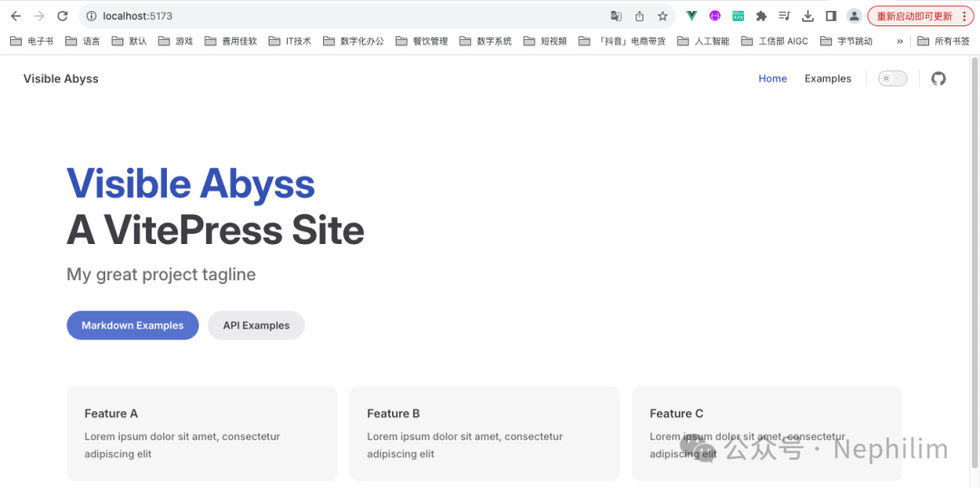Bookmark this page with the star
The width and height of the screenshot is (980, 488).
662,16
